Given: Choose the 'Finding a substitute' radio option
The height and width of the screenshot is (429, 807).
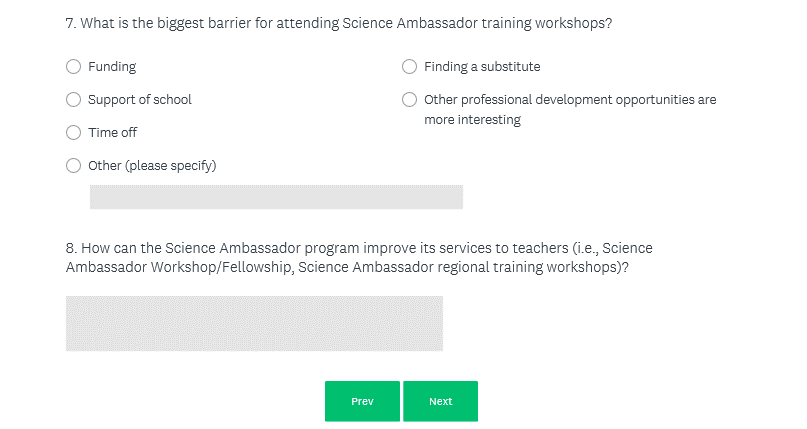Looking at the screenshot, I should click(409, 67).
